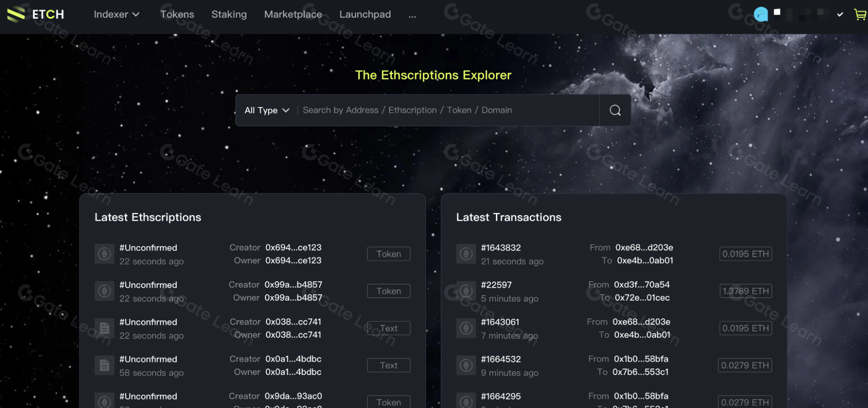868x408 pixels.
Task: Open the more options ellipsis menu
Action: tap(412, 15)
